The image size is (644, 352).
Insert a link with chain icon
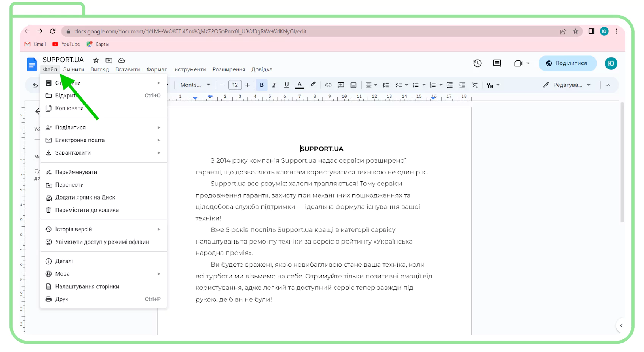pyautogui.click(x=328, y=85)
